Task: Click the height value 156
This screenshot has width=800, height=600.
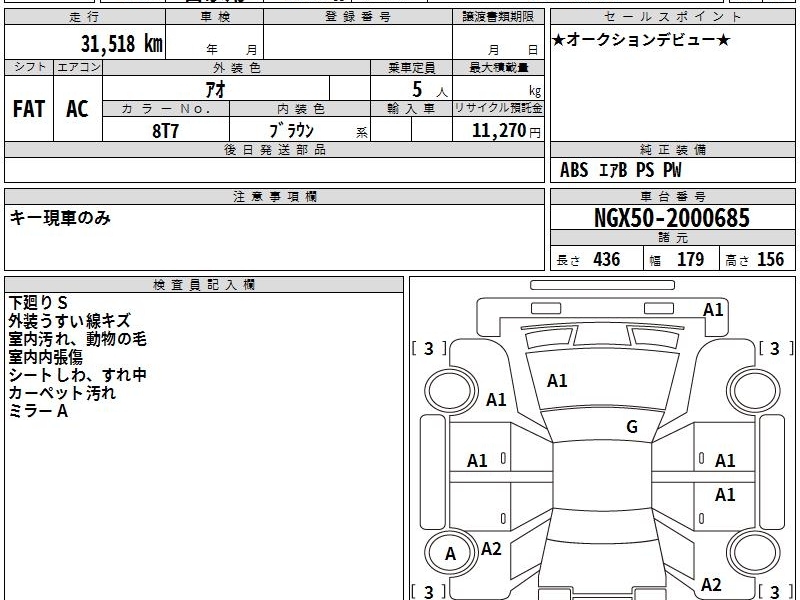Action: point(770,259)
